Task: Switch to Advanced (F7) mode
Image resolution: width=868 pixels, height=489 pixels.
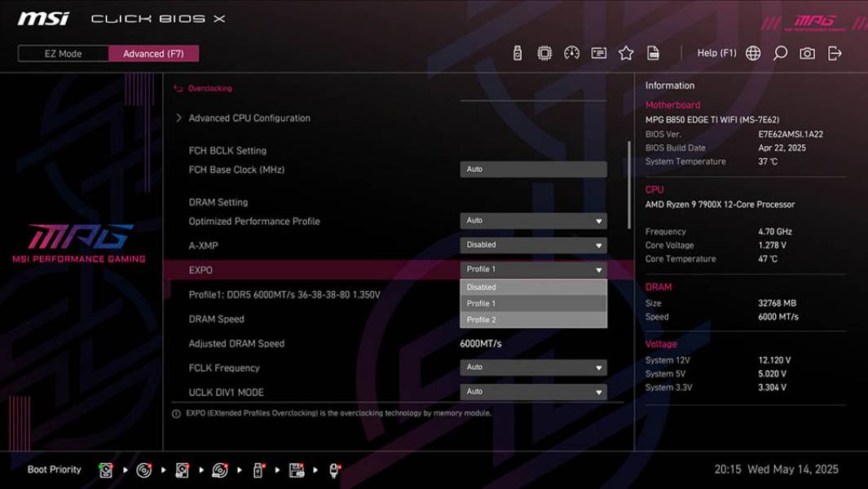Action: pyautogui.click(x=153, y=54)
